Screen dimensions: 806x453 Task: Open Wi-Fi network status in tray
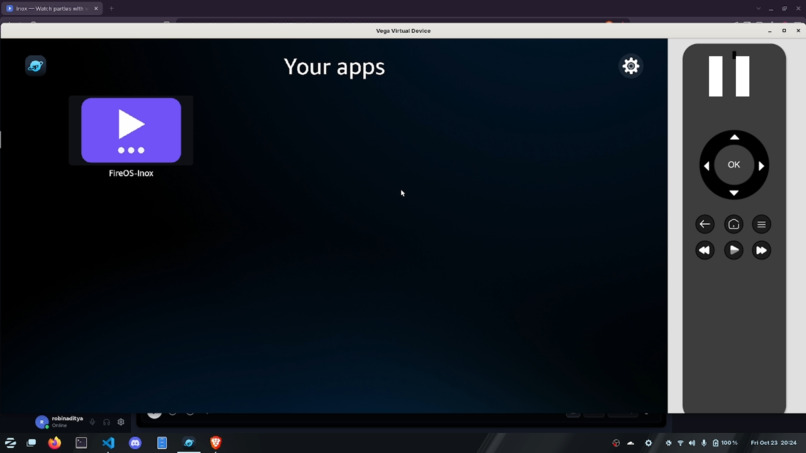click(x=680, y=443)
